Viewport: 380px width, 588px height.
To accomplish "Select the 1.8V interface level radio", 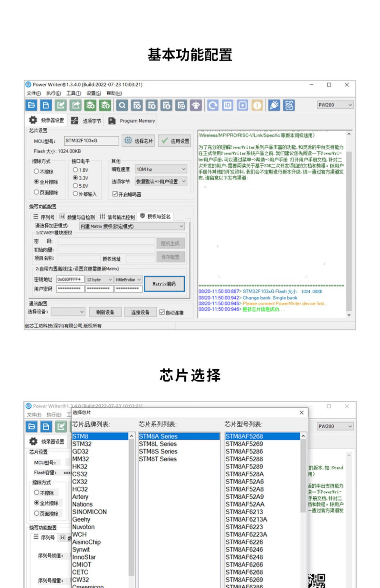I will [75, 170].
